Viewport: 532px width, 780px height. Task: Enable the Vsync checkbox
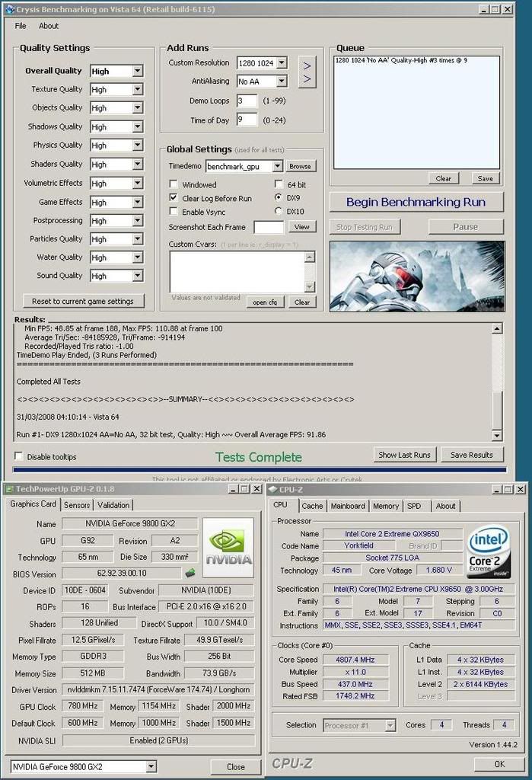click(x=174, y=212)
